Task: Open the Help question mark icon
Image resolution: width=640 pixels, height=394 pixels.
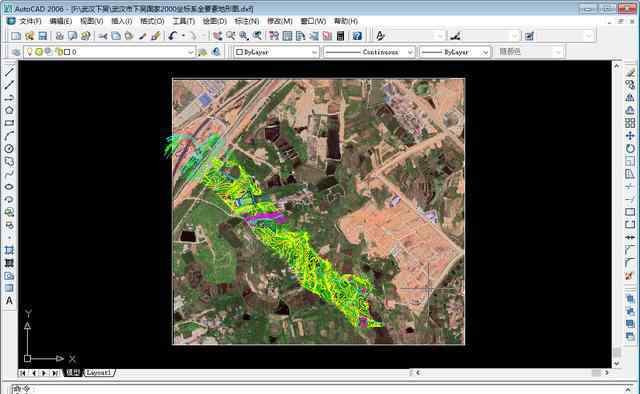Action: (357, 36)
